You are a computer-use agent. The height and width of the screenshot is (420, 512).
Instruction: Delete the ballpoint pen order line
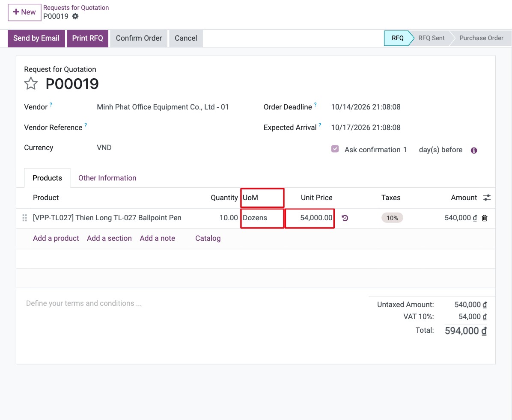pos(485,218)
